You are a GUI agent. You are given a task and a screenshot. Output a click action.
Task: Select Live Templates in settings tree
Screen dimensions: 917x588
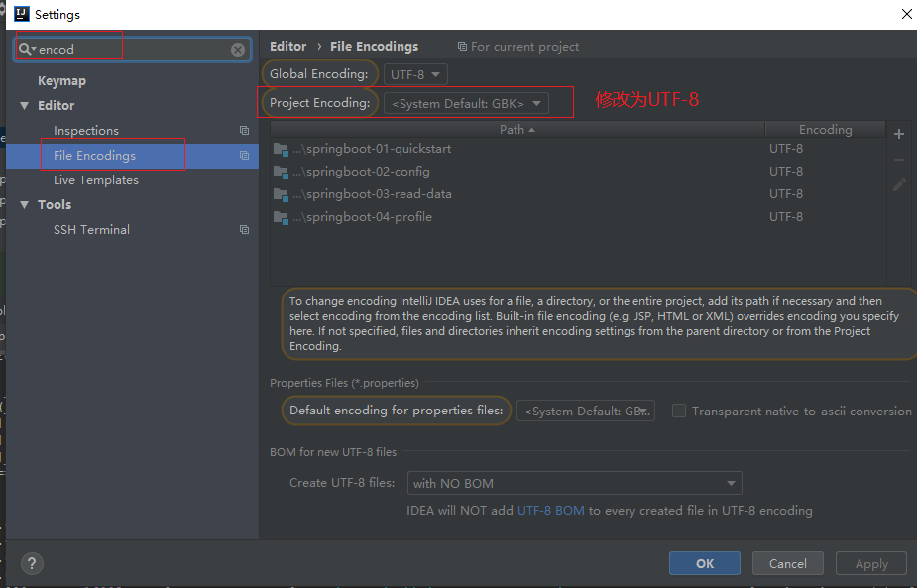(x=95, y=180)
